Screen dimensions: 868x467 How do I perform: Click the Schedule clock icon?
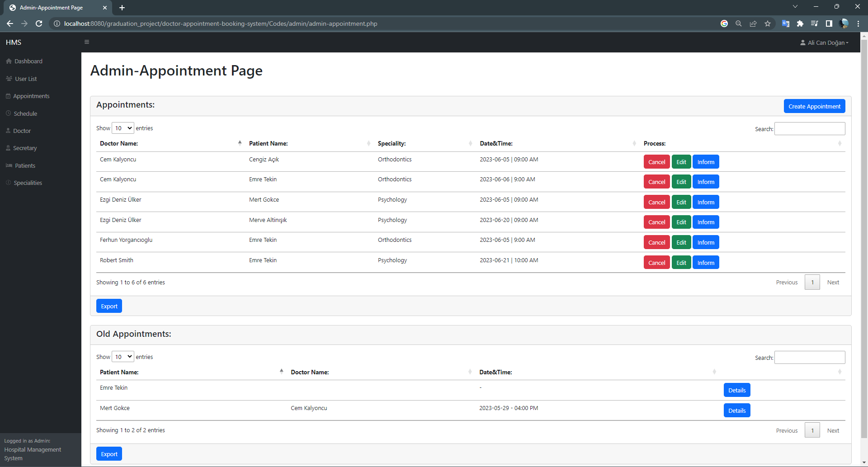click(x=8, y=113)
